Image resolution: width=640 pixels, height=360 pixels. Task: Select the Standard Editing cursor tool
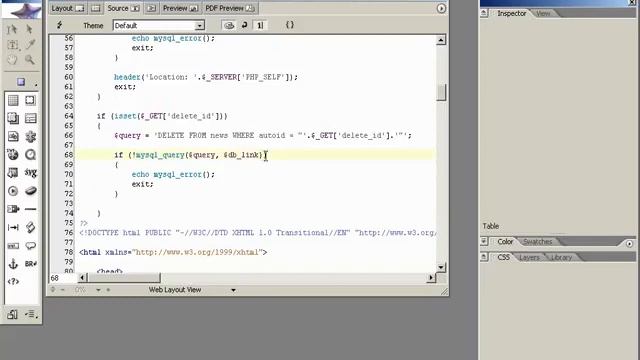click(x=12, y=29)
